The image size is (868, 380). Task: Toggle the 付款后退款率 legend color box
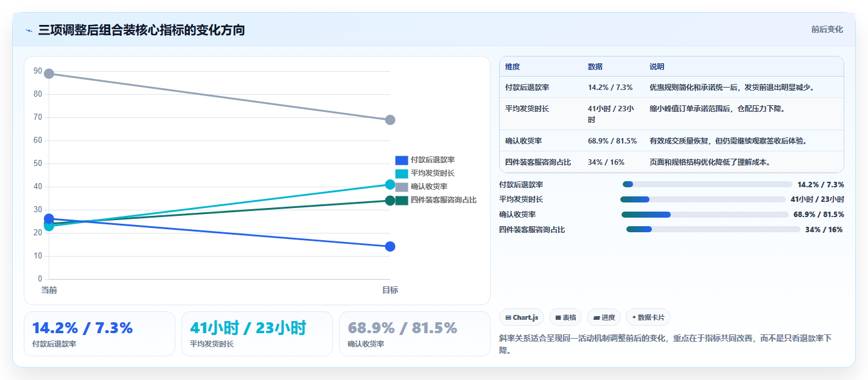401,160
